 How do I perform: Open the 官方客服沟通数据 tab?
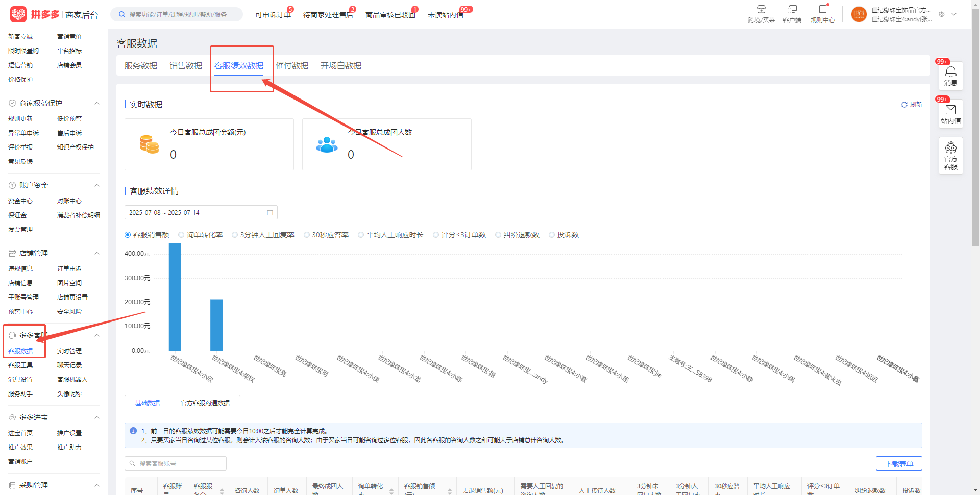tap(205, 403)
